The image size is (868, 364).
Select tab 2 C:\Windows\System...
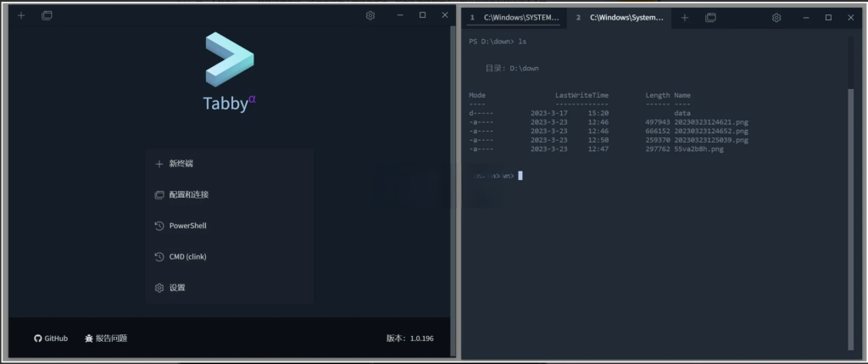click(620, 18)
